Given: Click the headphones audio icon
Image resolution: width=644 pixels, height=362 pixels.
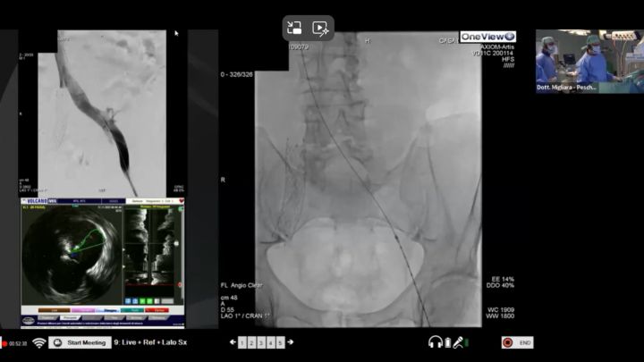Looking at the screenshot, I should (x=436, y=342).
